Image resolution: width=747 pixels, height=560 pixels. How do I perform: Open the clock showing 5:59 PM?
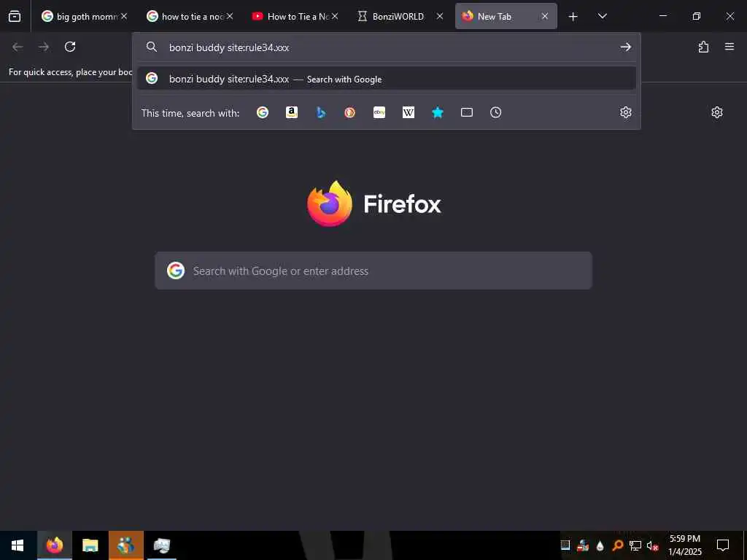(684, 545)
